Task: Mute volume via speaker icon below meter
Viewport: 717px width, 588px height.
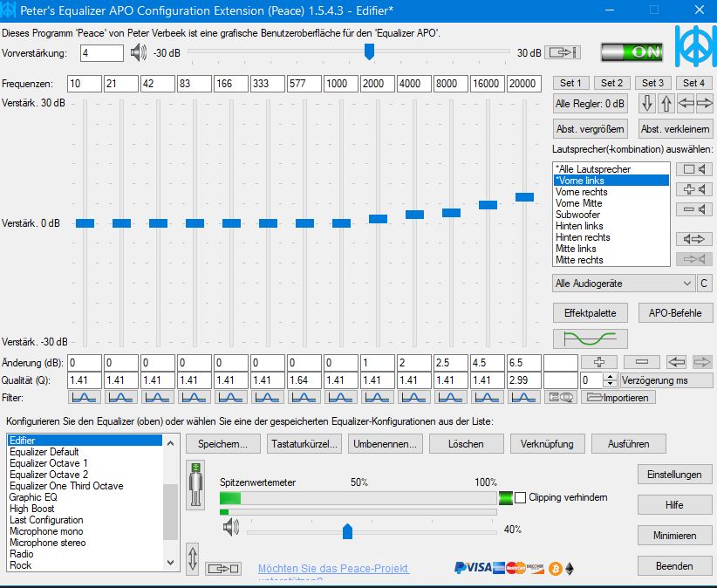Action: tap(231, 527)
